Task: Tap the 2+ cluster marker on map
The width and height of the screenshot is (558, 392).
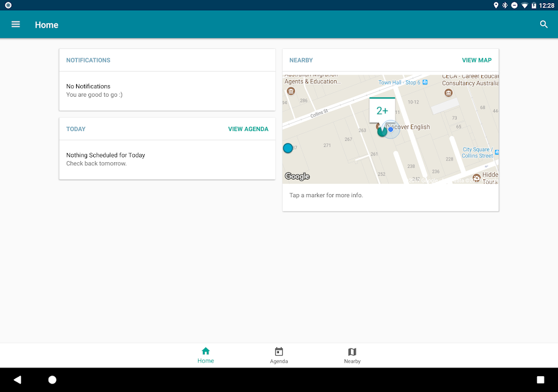Action: pyautogui.click(x=382, y=110)
